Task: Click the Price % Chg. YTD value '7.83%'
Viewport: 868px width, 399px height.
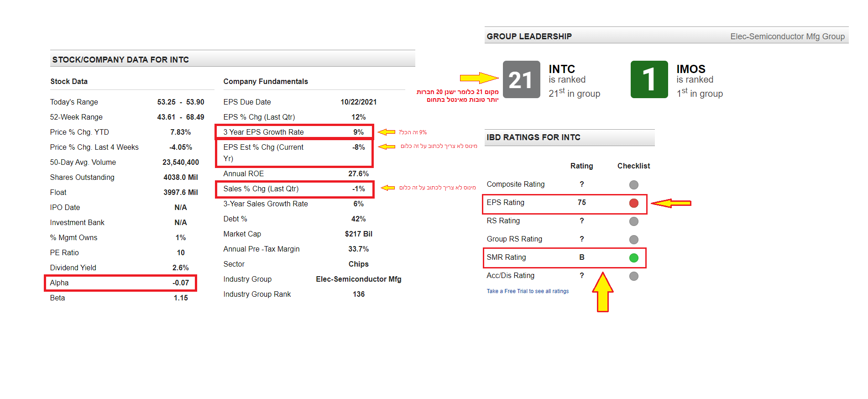Action: tap(181, 132)
